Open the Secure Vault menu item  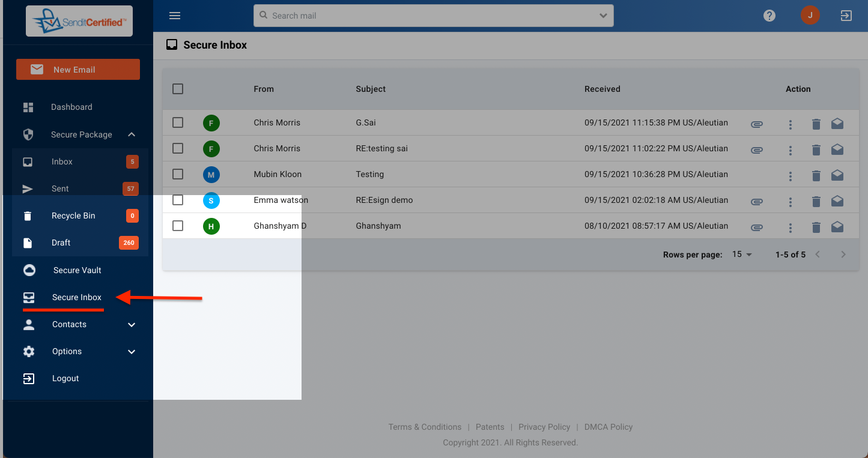77,270
